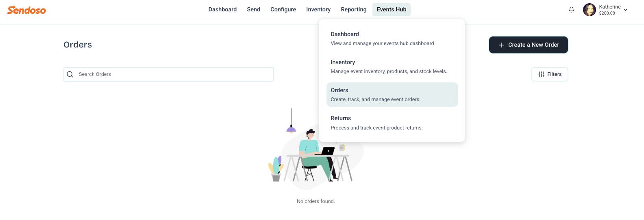Select Inventory in the Events Hub dropdown
Image resolution: width=644 pixels, height=220 pixels.
click(392, 67)
